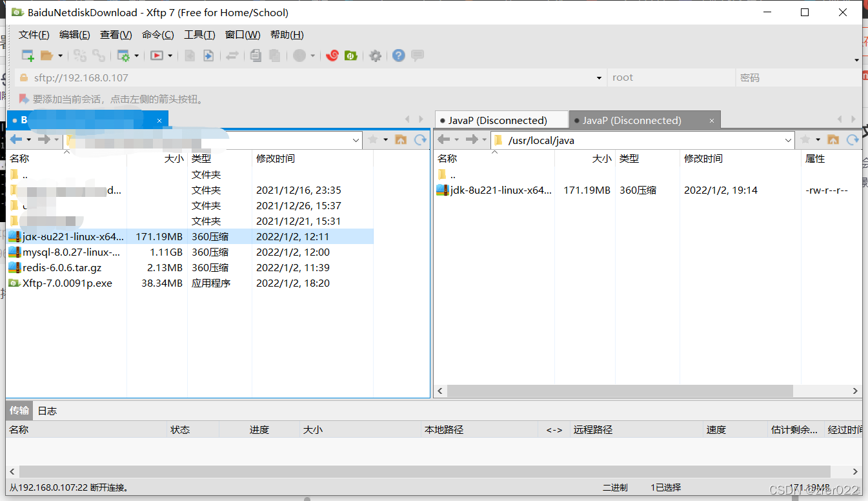Viewport: 868px width, 501px height.
Task: Open the dropdown next to the red play icon
Action: [x=170, y=56]
